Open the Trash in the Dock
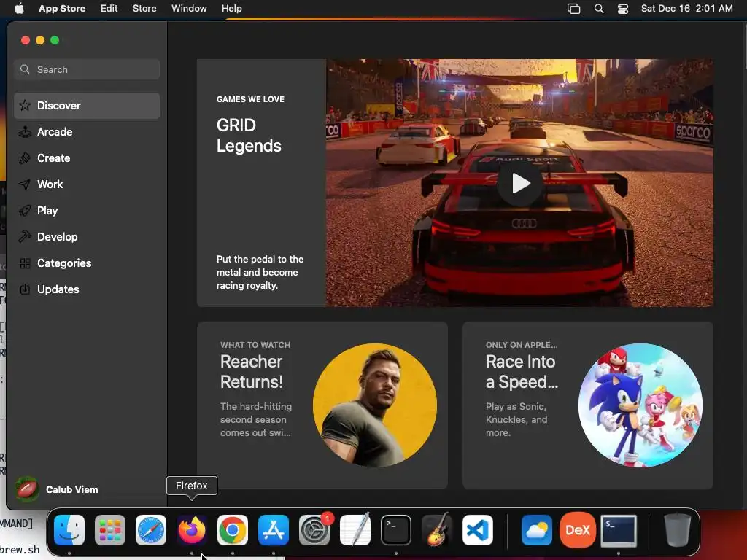The height and width of the screenshot is (560, 747). (x=677, y=530)
